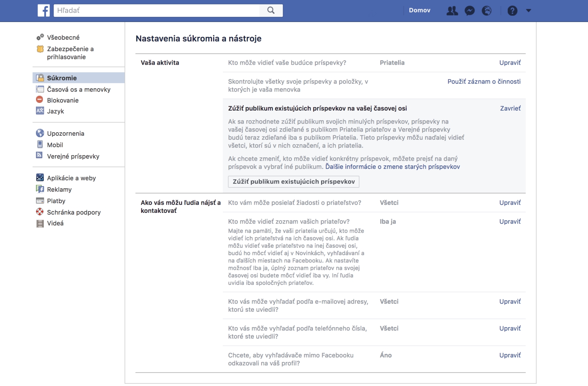
Task: Click the search magnifier button
Action: [271, 10]
